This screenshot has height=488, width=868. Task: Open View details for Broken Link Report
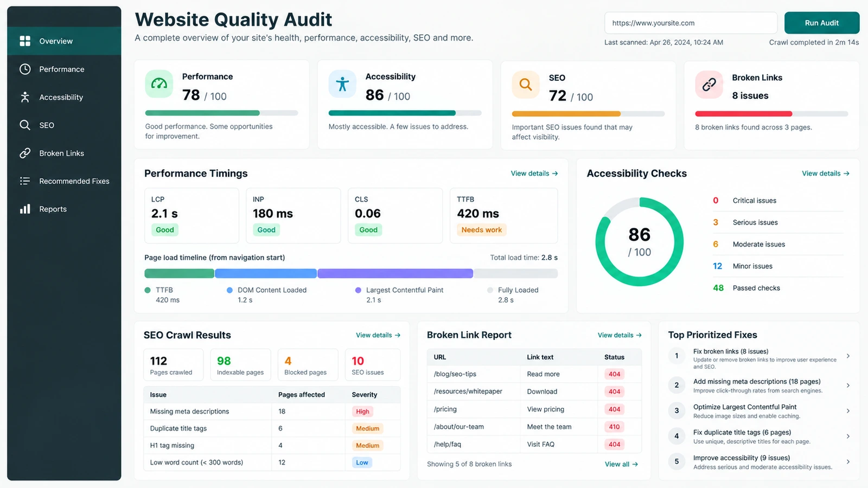[620, 335]
